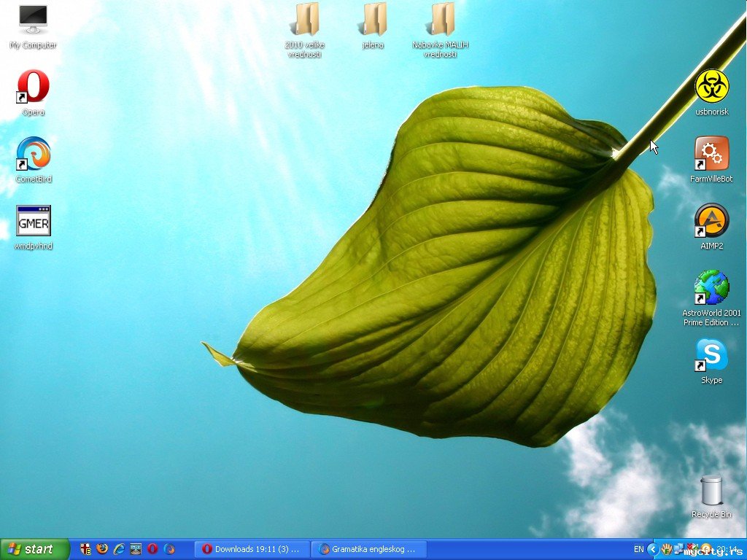
Task: Open the 'jelena' folder
Action: pyautogui.click(x=373, y=20)
